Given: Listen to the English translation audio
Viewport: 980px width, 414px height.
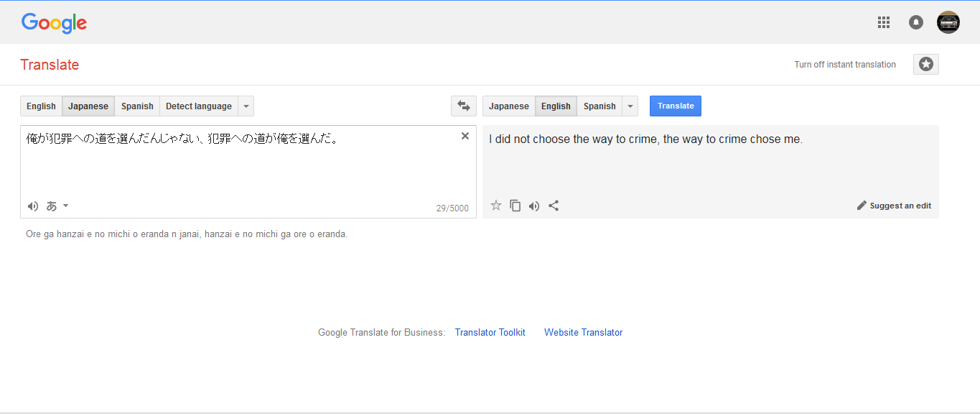Looking at the screenshot, I should [x=534, y=206].
